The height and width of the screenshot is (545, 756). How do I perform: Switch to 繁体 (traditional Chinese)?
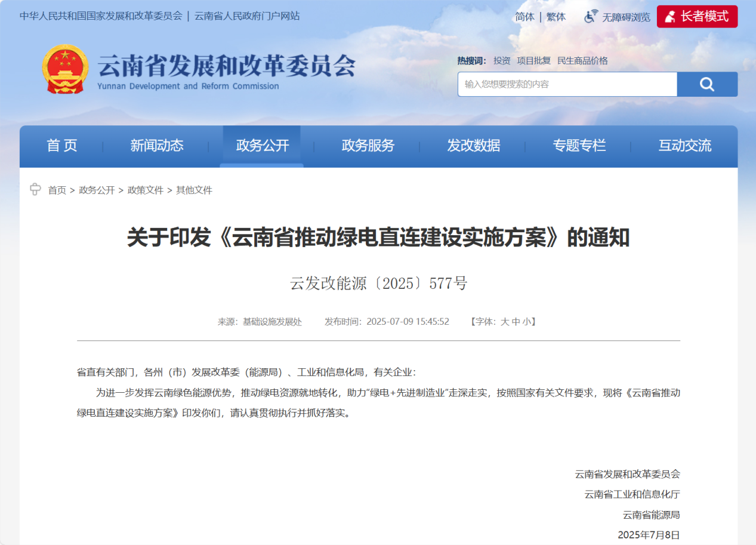coord(556,17)
